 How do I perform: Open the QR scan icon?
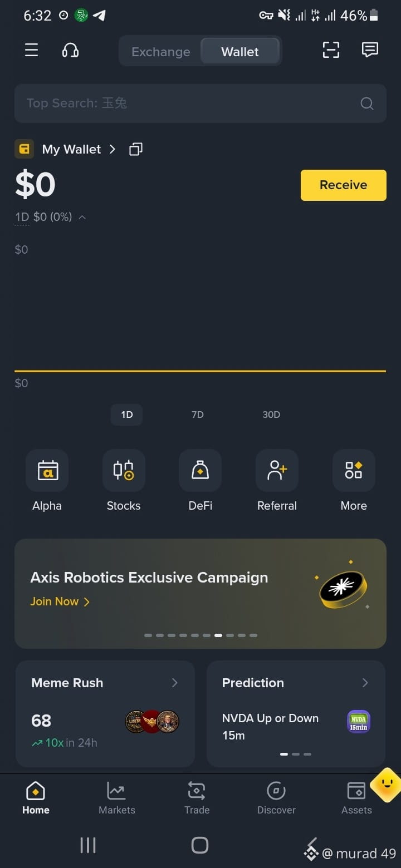click(331, 50)
